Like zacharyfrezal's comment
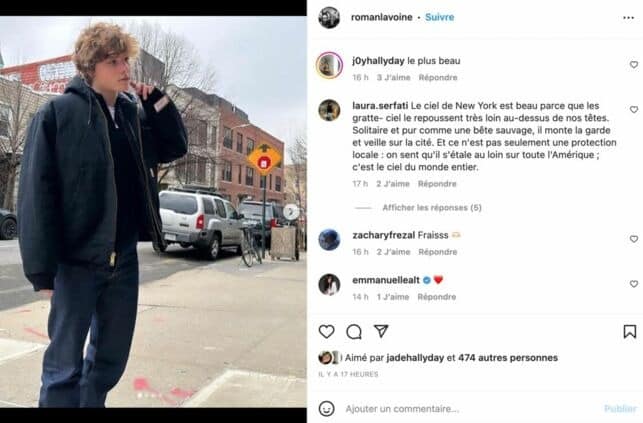The height and width of the screenshot is (423, 643). pyautogui.click(x=633, y=239)
